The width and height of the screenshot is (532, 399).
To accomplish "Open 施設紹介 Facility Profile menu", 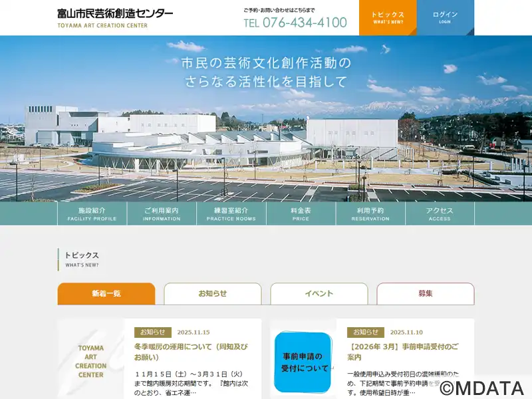I will click(92, 213).
